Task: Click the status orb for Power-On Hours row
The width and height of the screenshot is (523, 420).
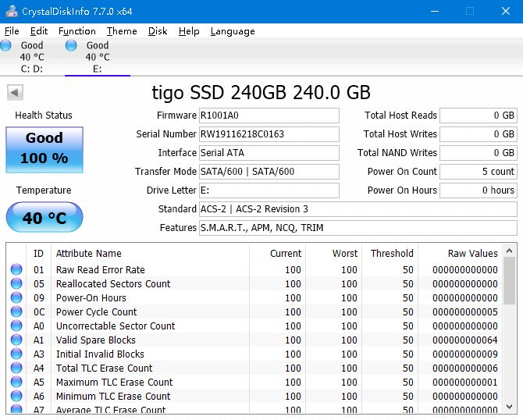Action: 16,297
